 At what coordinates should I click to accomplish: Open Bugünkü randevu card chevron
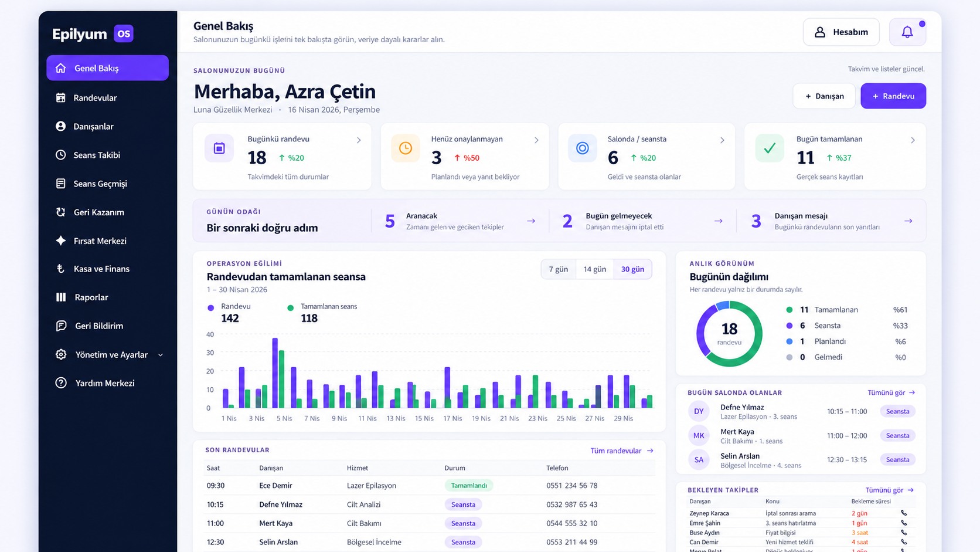coord(359,140)
